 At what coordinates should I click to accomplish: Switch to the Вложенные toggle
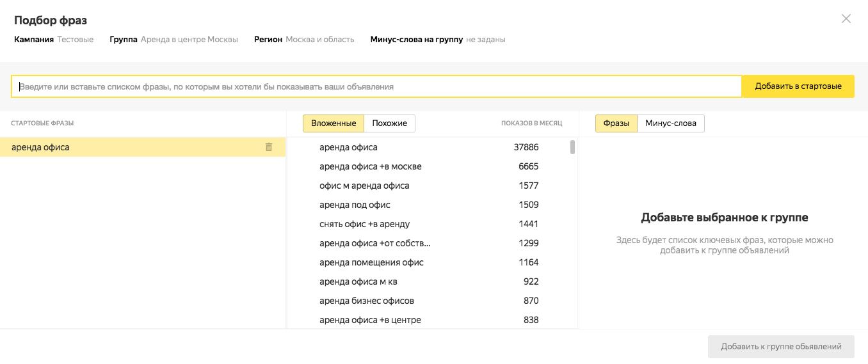coord(334,123)
